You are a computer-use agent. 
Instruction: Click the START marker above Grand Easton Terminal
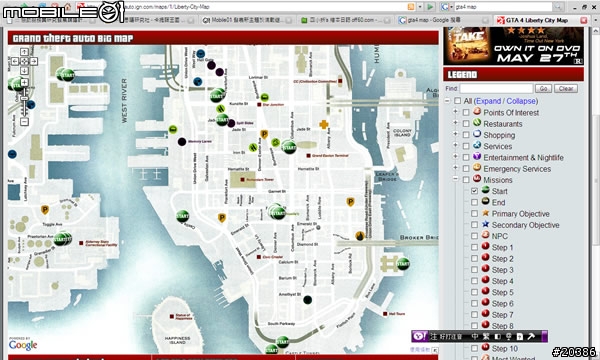click(x=289, y=147)
